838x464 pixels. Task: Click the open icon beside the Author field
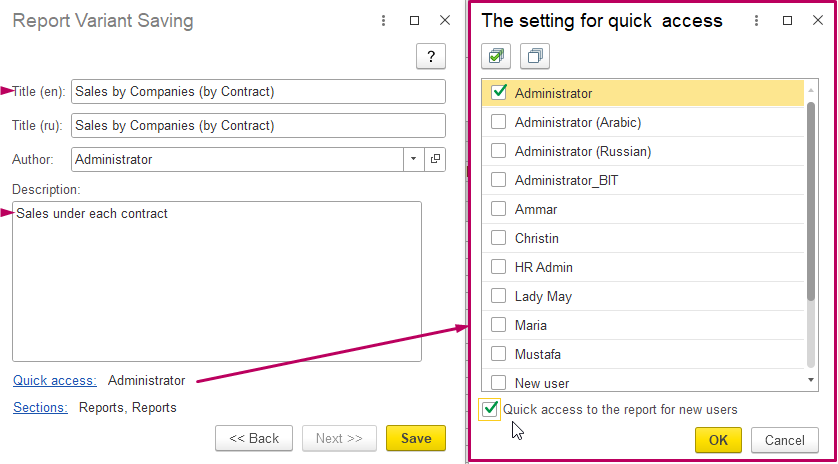435,159
